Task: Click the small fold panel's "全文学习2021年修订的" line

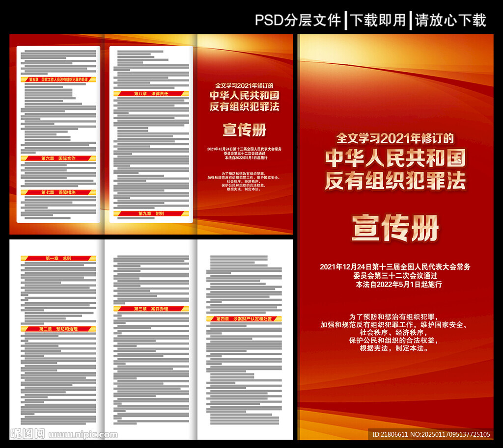Action: click(x=245, y=85)
